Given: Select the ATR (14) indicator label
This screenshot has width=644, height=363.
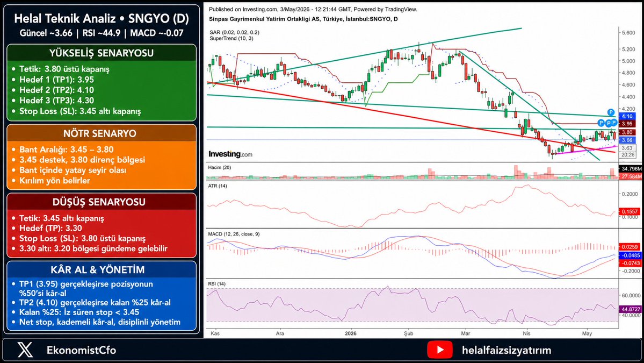Looking at the screenshot, I should click(x=218, y=186).
